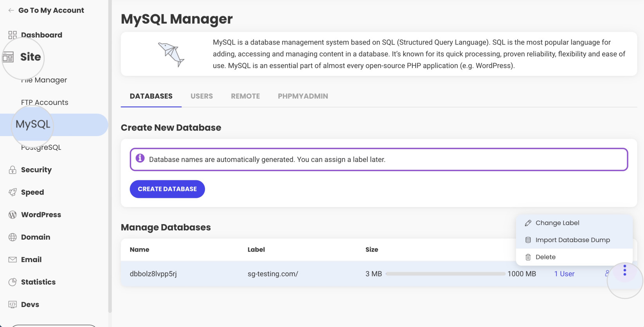This screenshot has height=327, width=644.
Task: Go To My Account link
Action: (51, 11)
